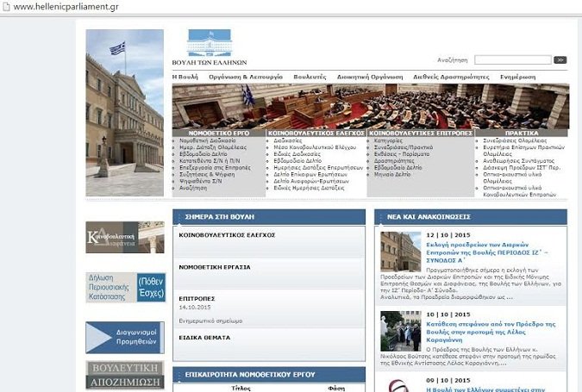Image resolution: width=582 pixels, height=392 pixels.
Task: Open the Ενημέρωση menu
Action: [518, 77]
